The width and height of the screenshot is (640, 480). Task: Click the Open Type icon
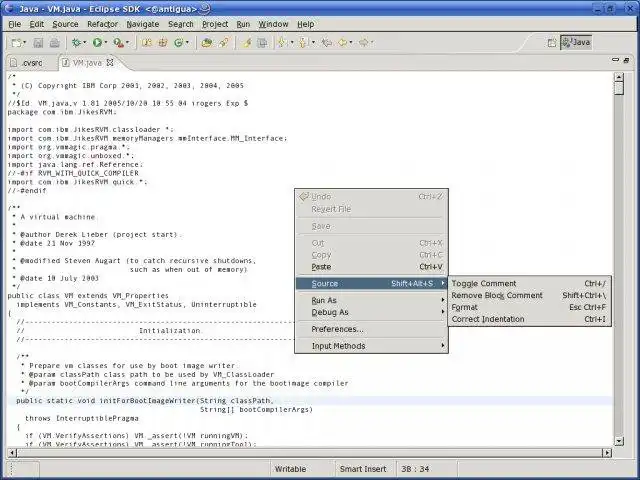coord(207,42)
